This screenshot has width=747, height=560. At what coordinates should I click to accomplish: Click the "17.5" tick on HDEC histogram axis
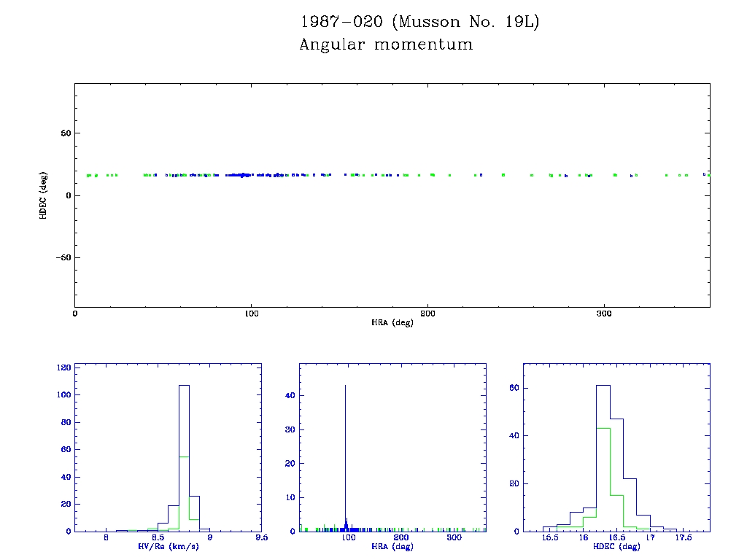click(x=683, y=538)
